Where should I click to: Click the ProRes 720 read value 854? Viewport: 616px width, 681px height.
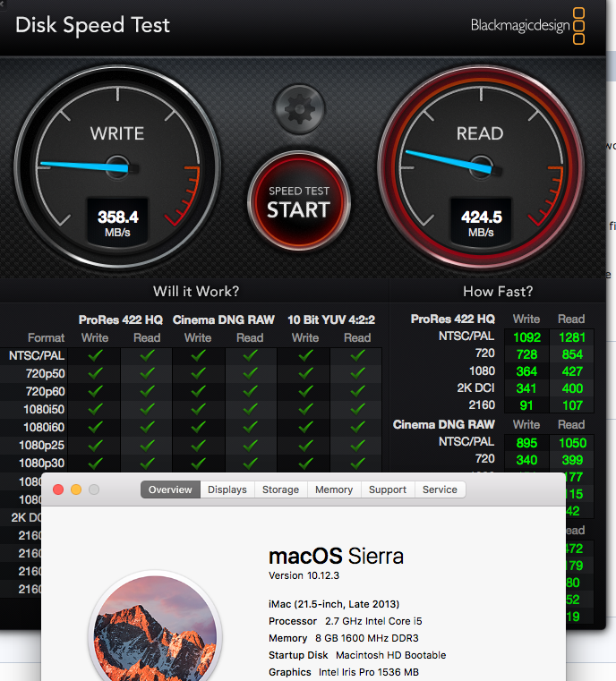[572, 354]
